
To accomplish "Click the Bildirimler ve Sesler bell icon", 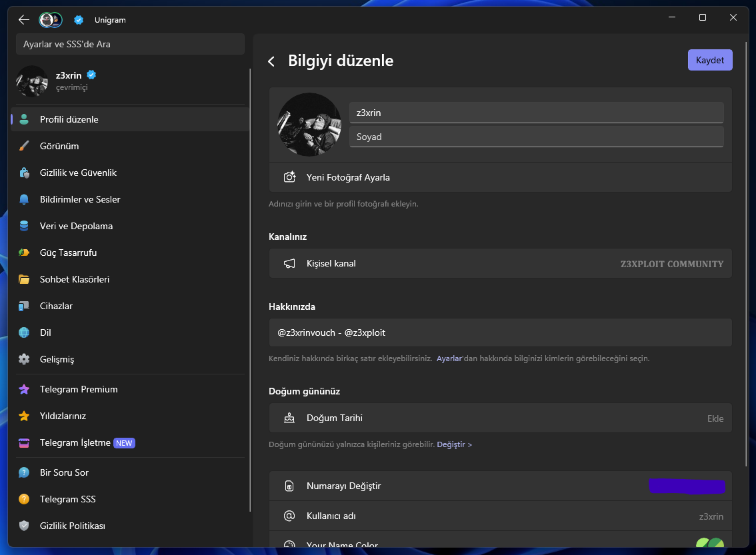I will pos(23,199).
